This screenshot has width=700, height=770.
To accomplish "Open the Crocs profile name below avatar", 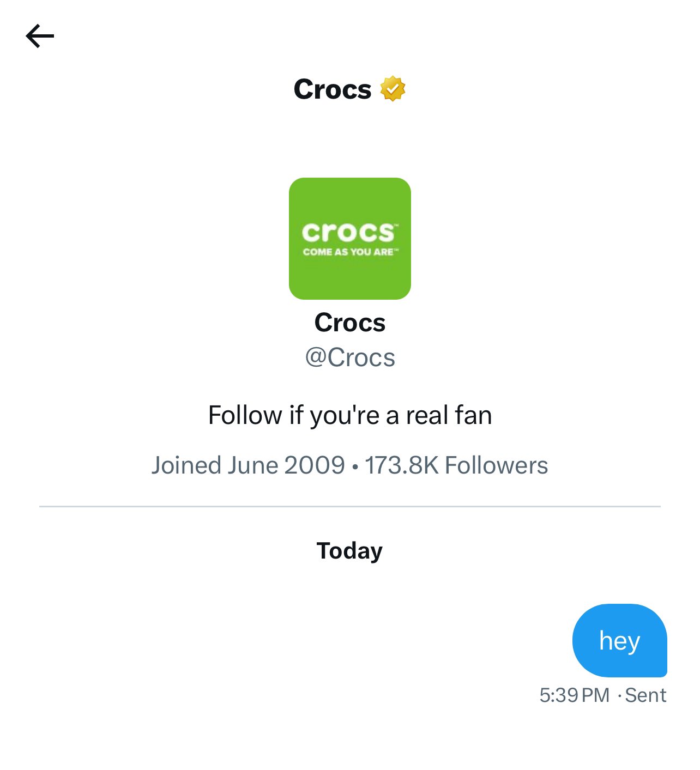I will pyautogui.click(x=350, y=323).
